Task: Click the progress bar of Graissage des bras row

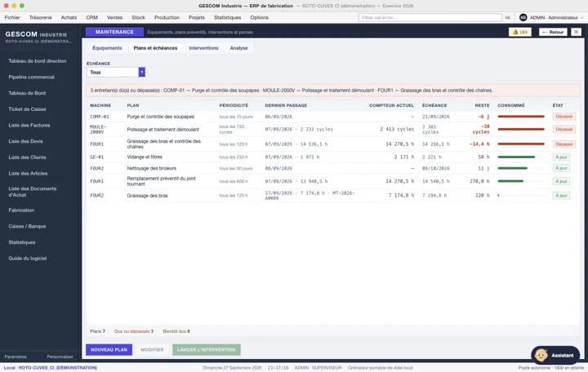Action: 521,195
